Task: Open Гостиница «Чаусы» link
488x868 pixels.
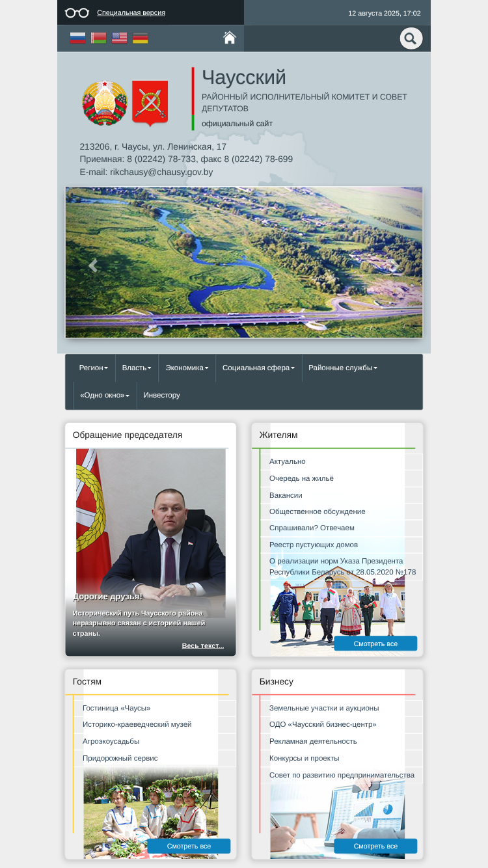Action: (x=116, y=708)
